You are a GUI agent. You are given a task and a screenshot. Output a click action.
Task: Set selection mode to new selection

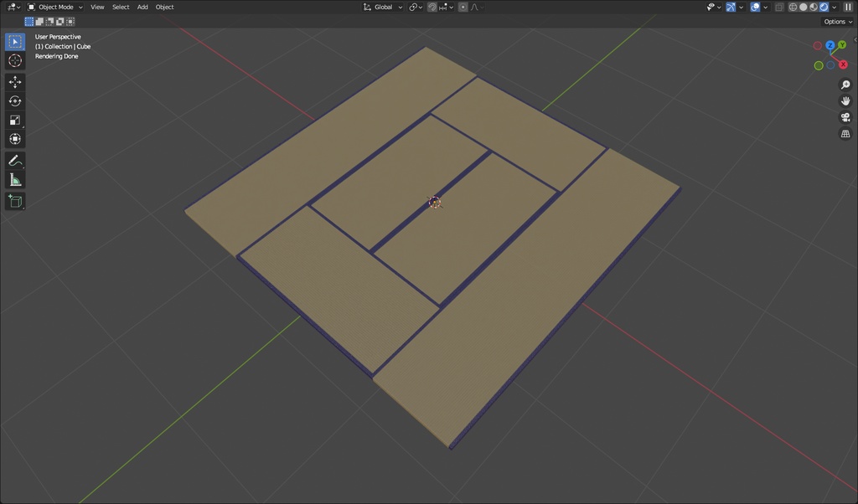coord(29,21)
